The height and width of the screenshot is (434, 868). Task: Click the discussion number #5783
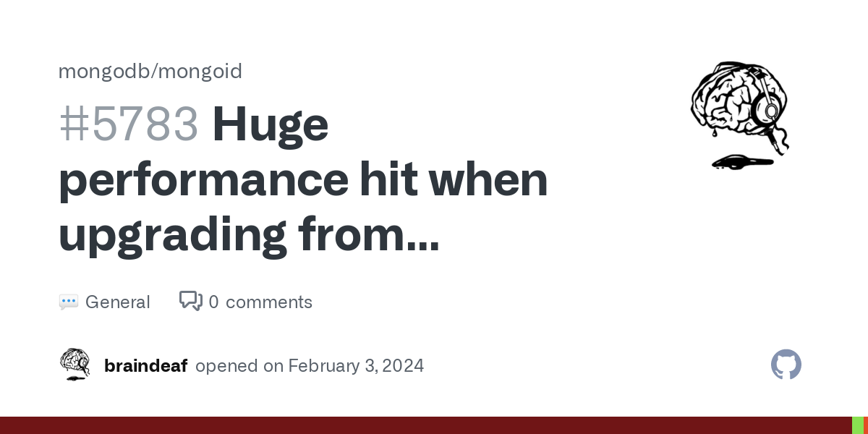coord(129,124)
